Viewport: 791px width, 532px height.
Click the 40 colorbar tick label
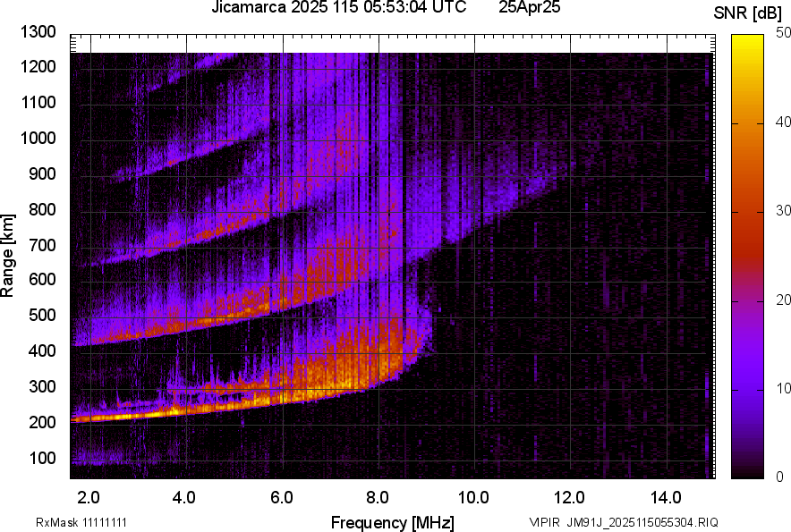[783, 122]
